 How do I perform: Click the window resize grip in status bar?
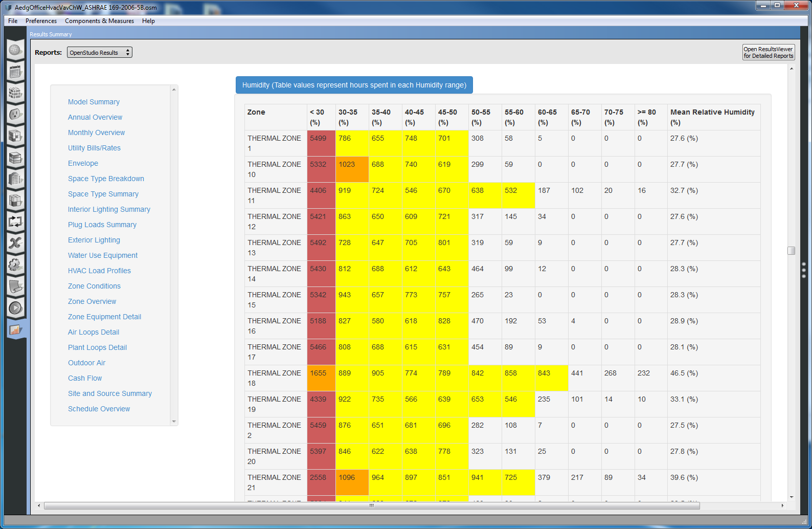pyautogui.click(x=804, y=521)
